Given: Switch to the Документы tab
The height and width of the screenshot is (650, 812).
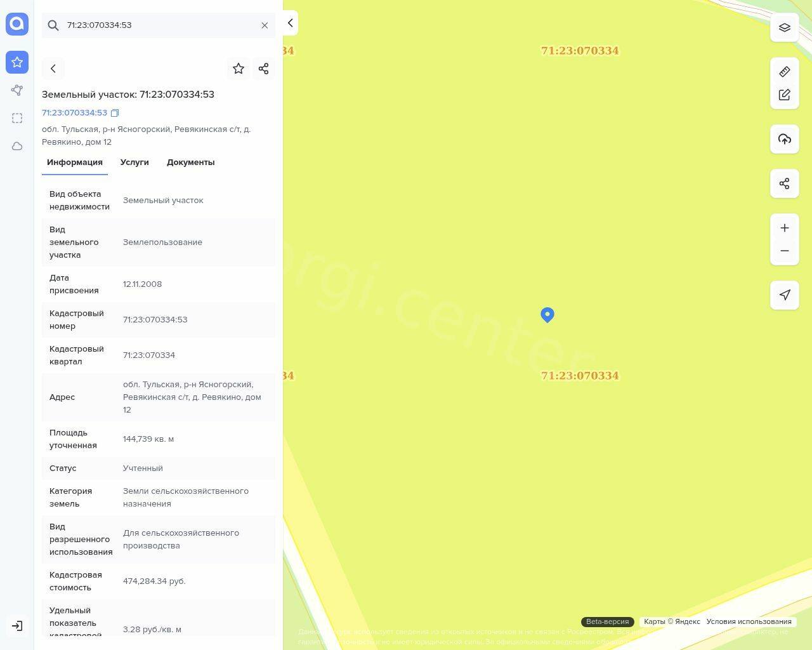Looking at the screenshot, I should (190, 162).
